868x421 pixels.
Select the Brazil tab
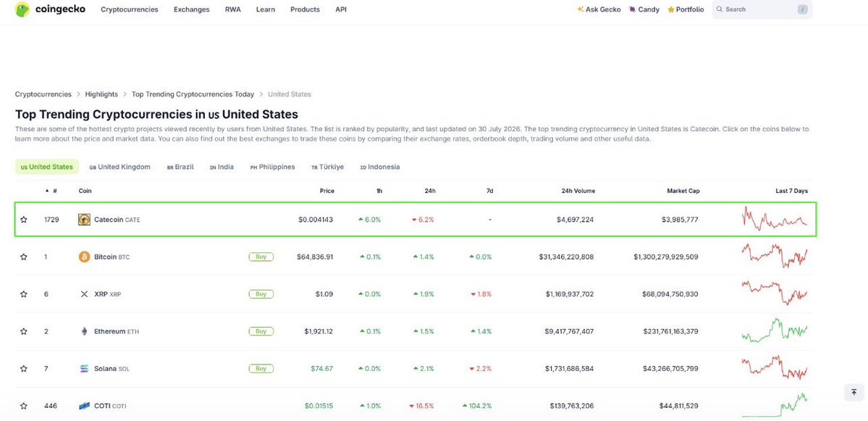[x=180, y=167]
